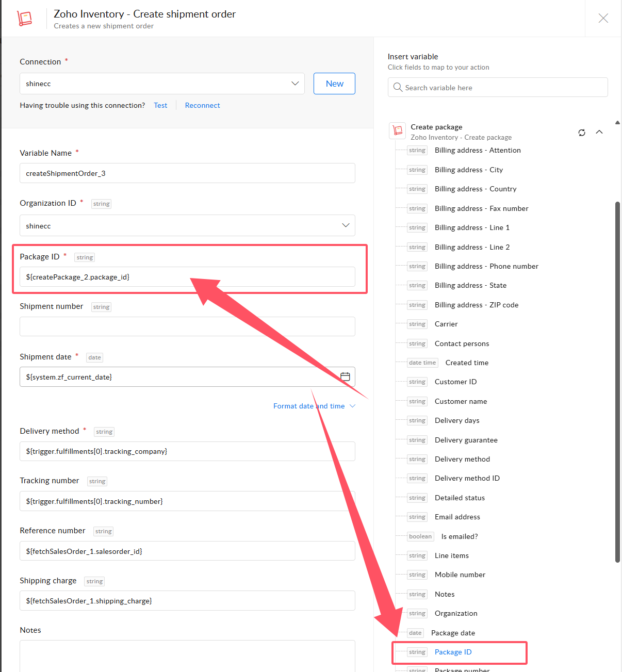
Task: Click the Reconnect link
Action: pos(202,105)
